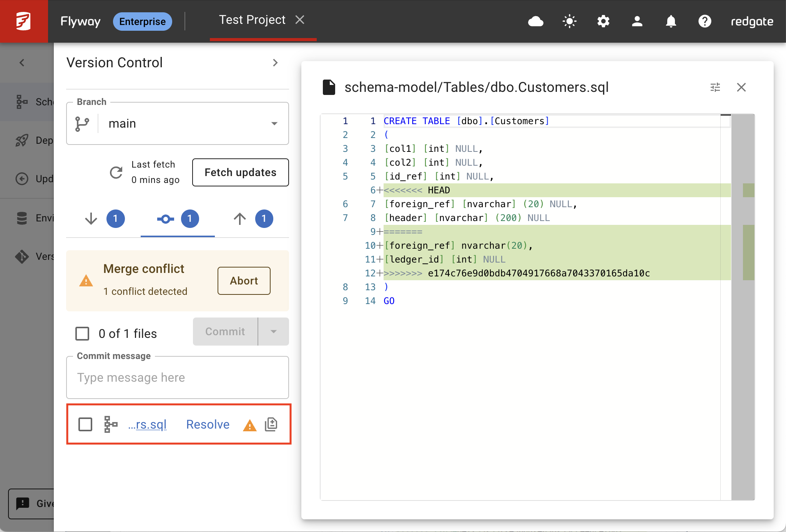
Task: Collapse the Version Control panel chevron
Action: point(275,63)
